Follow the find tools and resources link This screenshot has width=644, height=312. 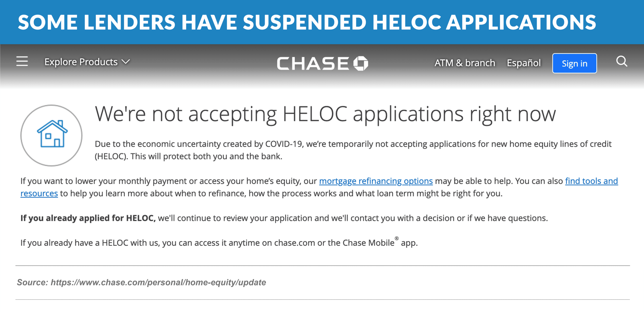[x=591, y=181]
